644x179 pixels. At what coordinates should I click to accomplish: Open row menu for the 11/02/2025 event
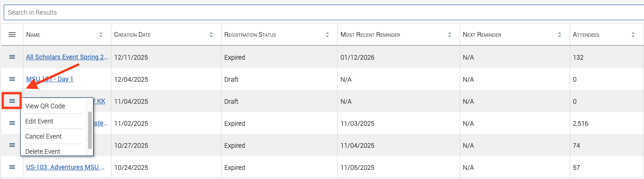12,123
